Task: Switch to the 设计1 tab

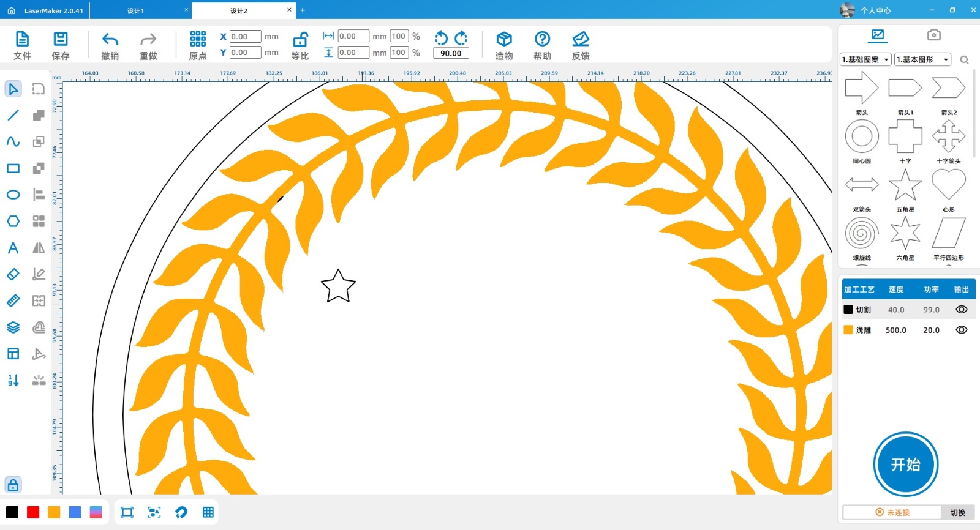Action: [x=136, y=10]
